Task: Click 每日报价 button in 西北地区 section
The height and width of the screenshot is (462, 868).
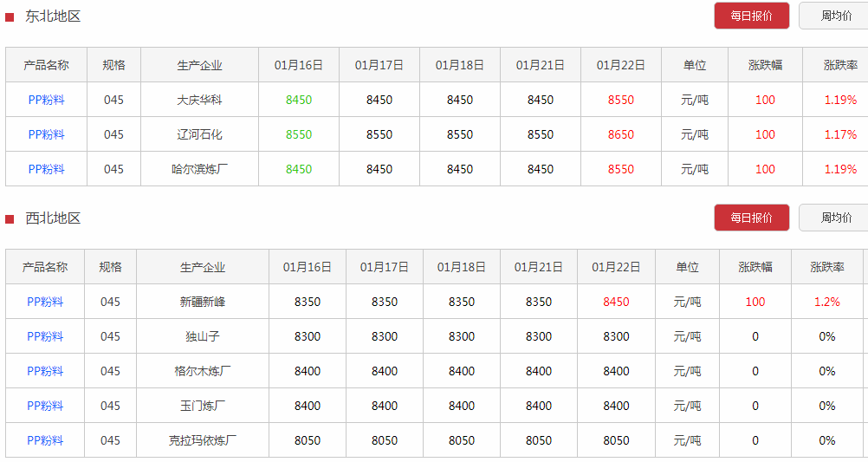Action: coord(751,218)
